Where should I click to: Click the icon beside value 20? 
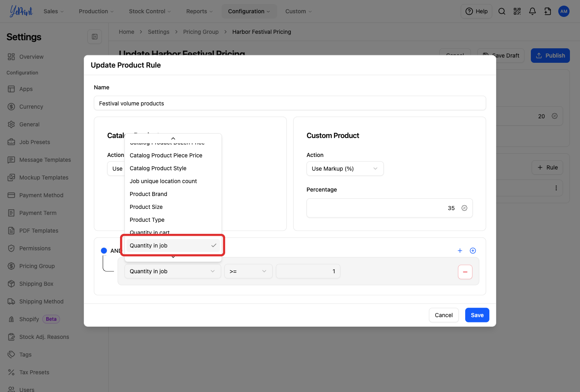[555, 116]
